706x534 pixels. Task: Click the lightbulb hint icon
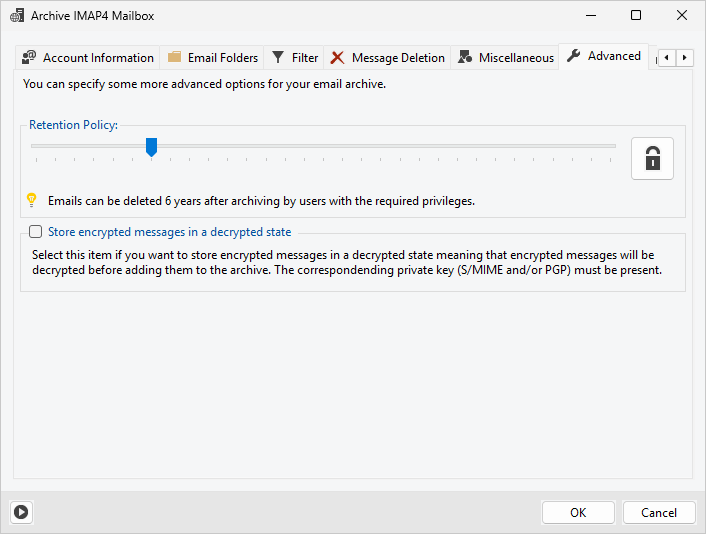coord(31,200)
